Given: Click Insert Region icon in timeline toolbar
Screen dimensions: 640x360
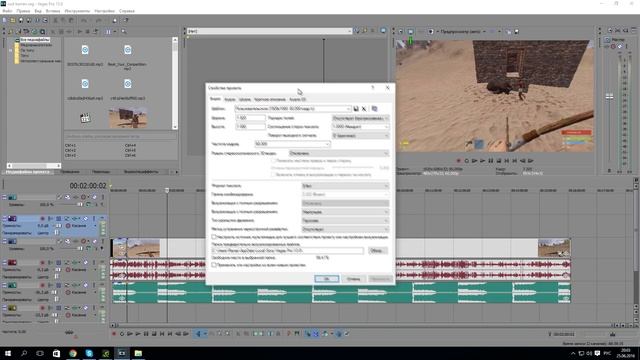Looking at the screenshot, I should pos(297,334).
